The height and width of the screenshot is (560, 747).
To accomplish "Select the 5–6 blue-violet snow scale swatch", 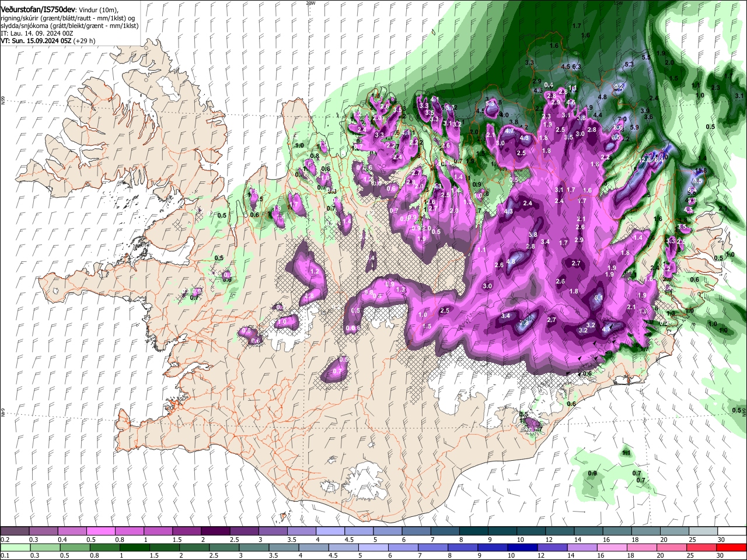I will pos(387,531).
